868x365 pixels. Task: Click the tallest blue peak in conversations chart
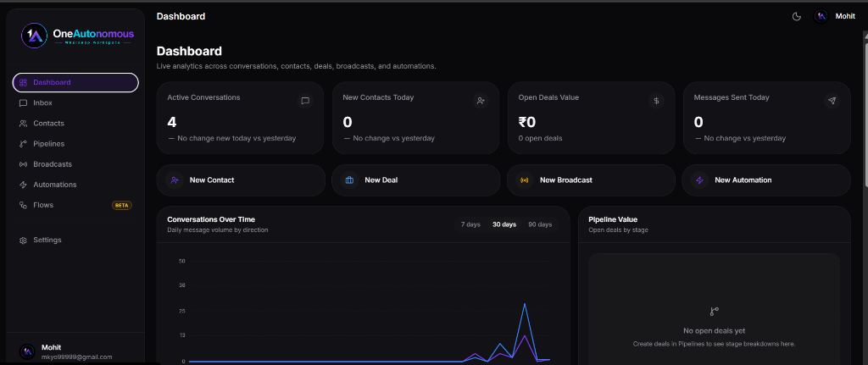[524, 304]
